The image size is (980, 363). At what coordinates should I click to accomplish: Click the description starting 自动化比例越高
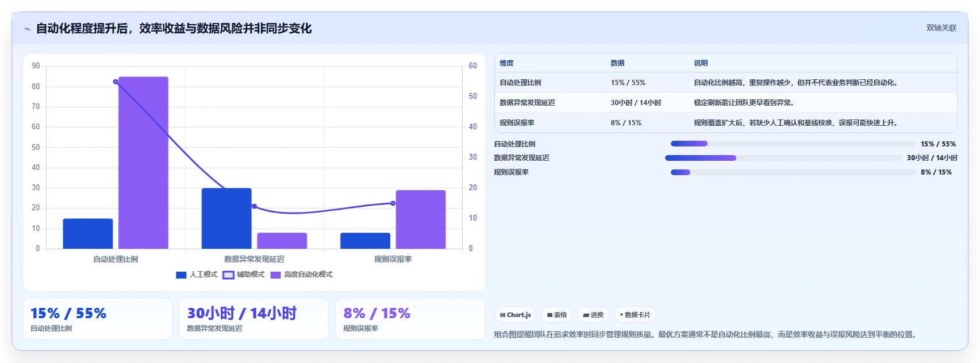click(x=796, y=83)
